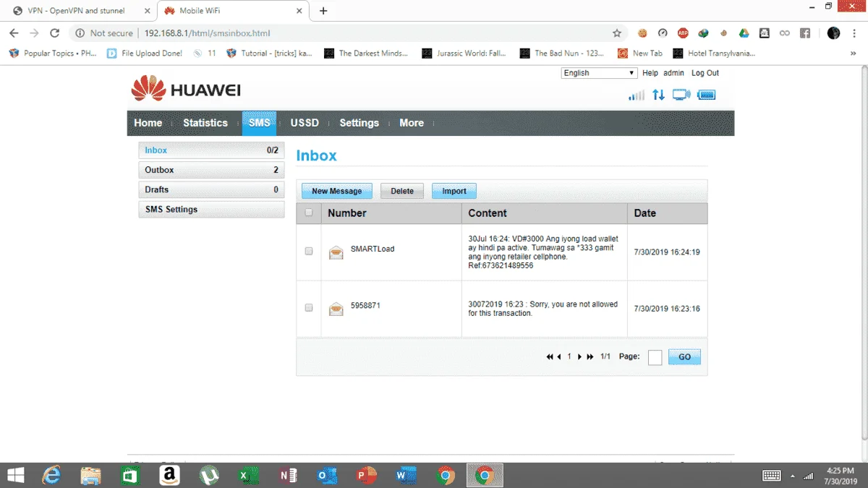This screenshot has height=488, width=868.
Task: Open Amazon app from the taskbar
Action: point(169,475)
